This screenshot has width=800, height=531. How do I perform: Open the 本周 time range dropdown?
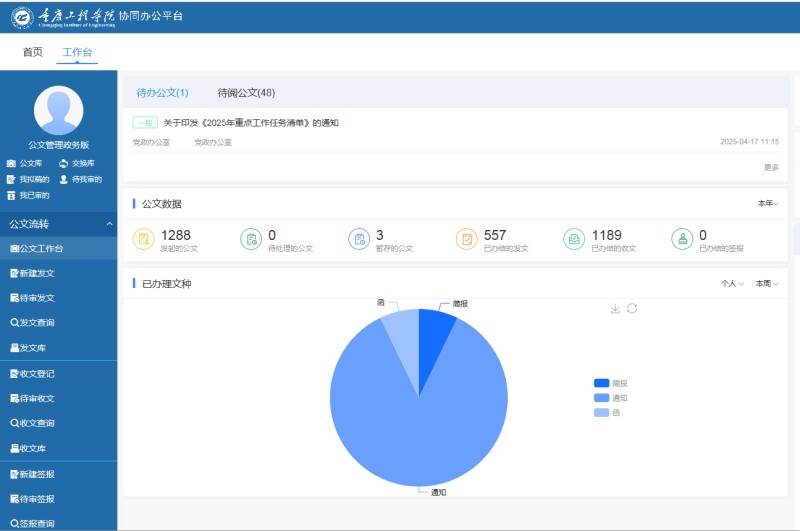[767, 284]
